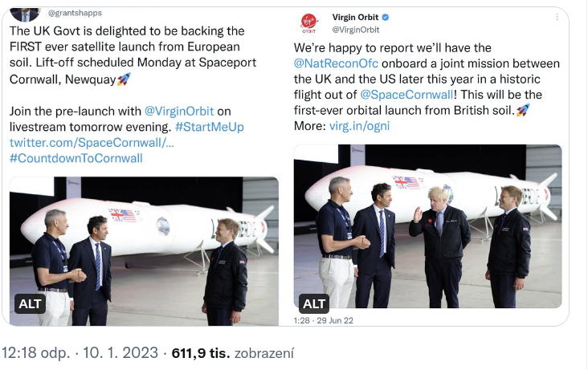Click the @VirginOrbit mention in the left tweet
588x370 pixels.
coord(187,112)
